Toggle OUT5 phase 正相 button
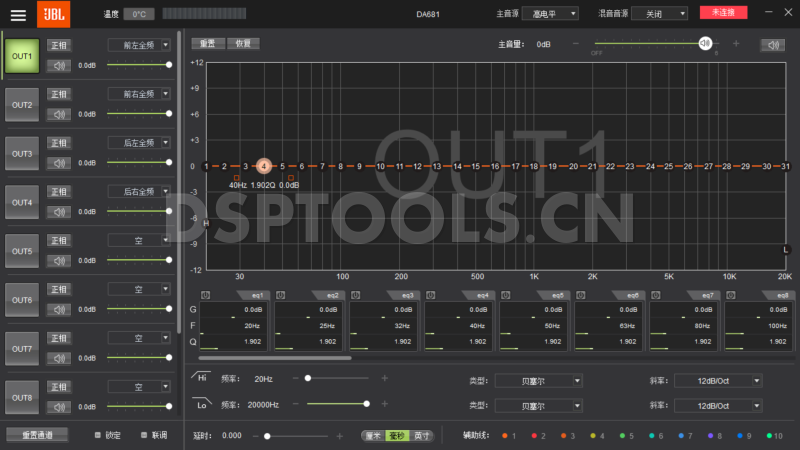The height and width of the screenshot is (450, 800). coord(59,240)
